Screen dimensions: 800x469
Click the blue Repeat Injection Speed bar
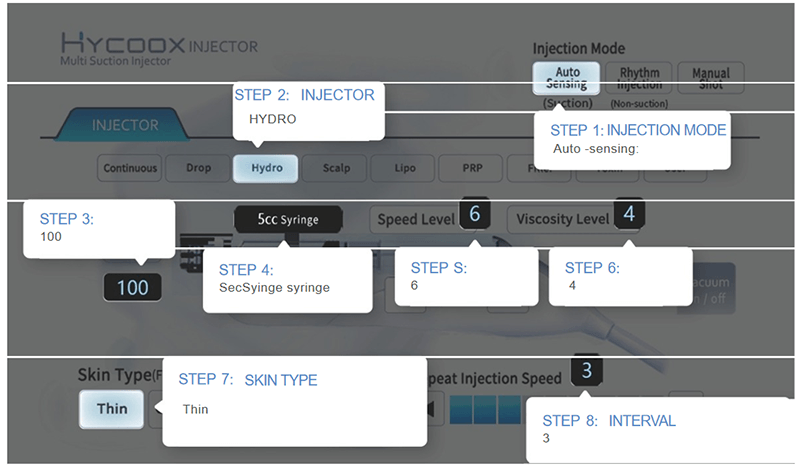pyautogui.click(x=485, y=409)
